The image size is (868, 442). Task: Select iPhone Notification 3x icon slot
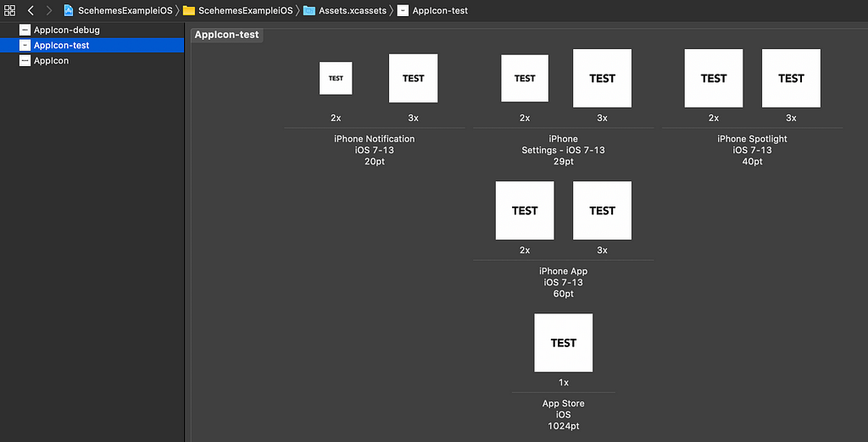tap(414, 78)
